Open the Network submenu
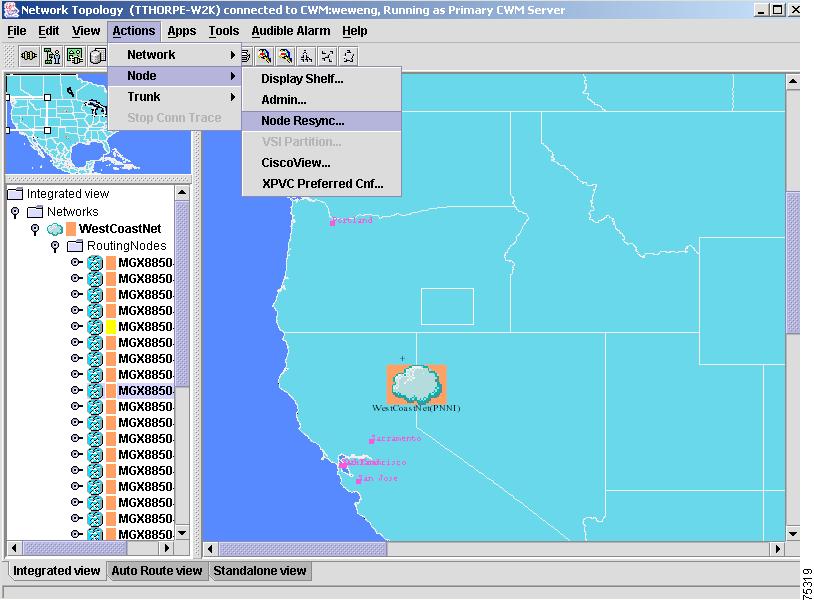814x600 pixels. tap(174, 54)
